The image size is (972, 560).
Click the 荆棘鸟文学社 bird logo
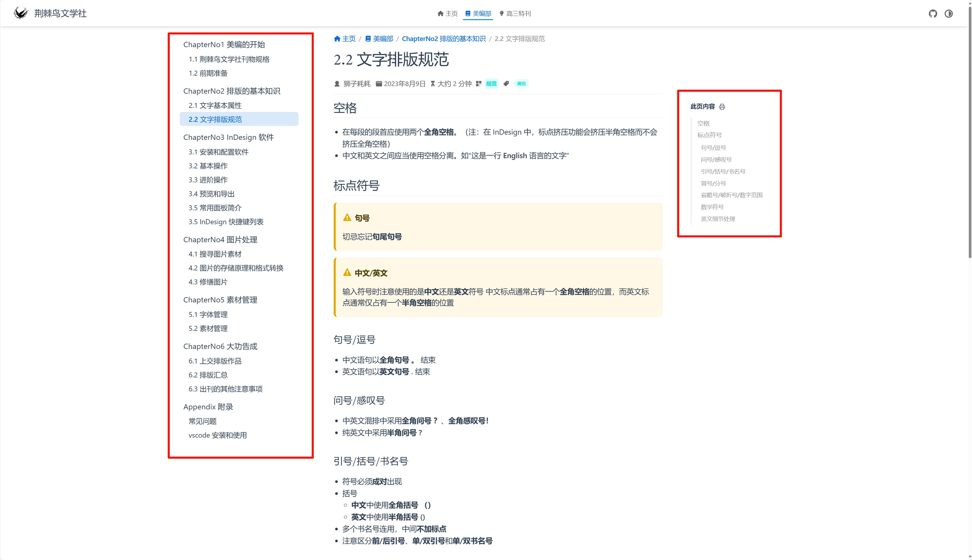point(21,13)
